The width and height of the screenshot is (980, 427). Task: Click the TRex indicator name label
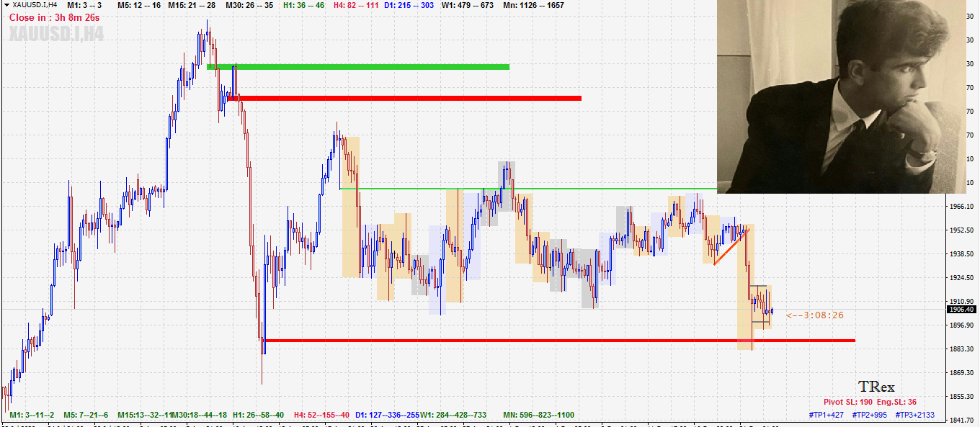click(x=876, y=387)
